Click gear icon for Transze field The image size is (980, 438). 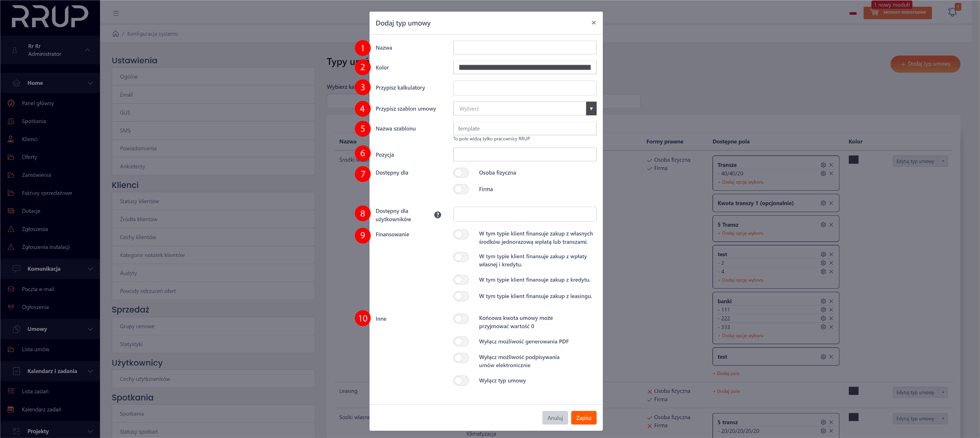point(823,165)
